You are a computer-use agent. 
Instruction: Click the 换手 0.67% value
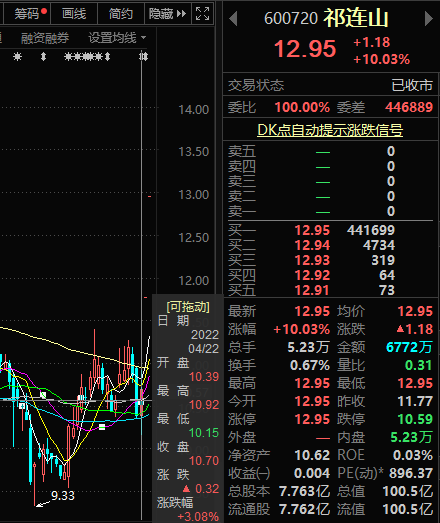(310, 365)
